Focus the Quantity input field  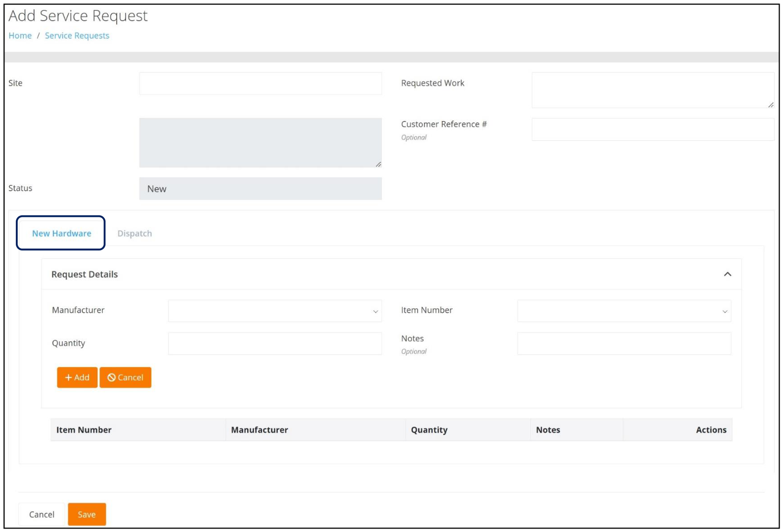pyautogui.click(x=275, y=343)
